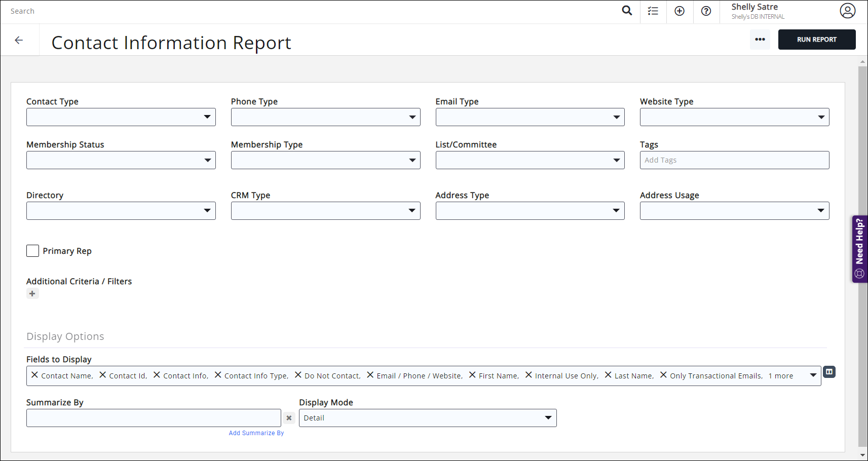Open the user profile avatar icon

click(847, 11)
